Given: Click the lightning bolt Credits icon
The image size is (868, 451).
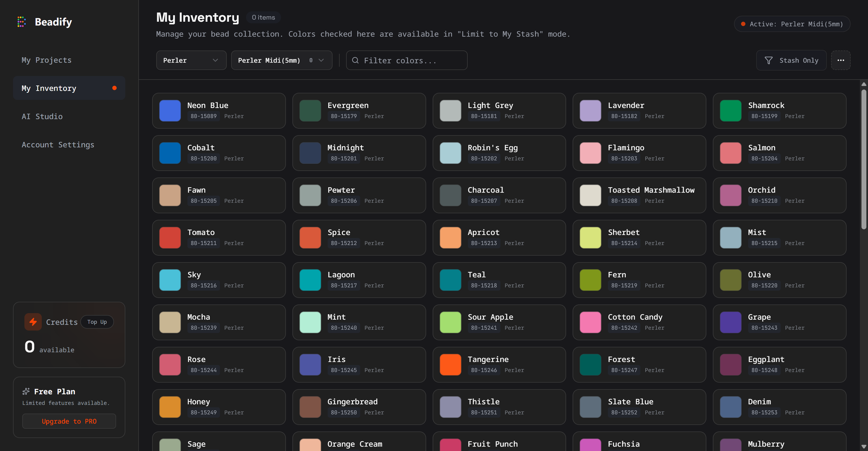Looking at the screenshot, I should 33,322.
